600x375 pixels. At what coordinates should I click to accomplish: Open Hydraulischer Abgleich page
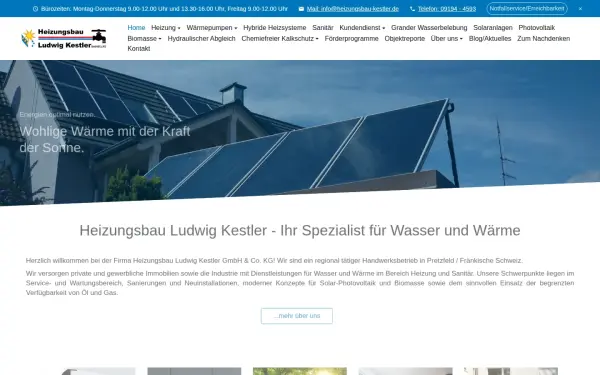click(x=201, y=38)
